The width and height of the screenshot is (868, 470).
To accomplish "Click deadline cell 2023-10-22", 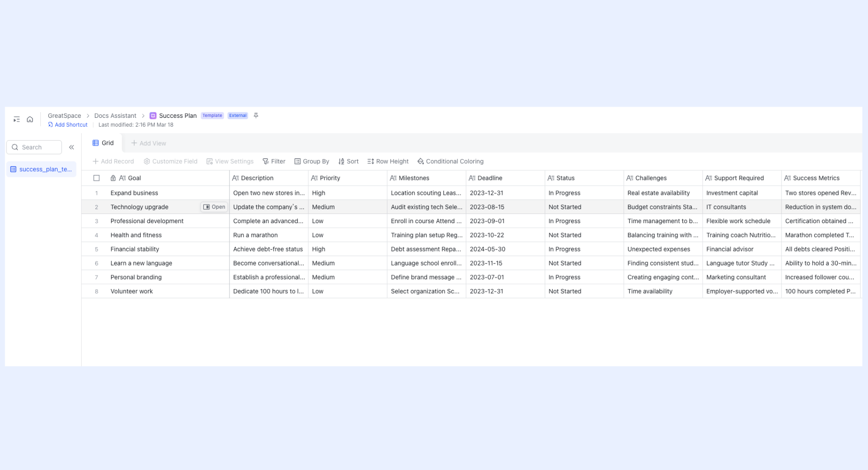I will click(506, 235).
